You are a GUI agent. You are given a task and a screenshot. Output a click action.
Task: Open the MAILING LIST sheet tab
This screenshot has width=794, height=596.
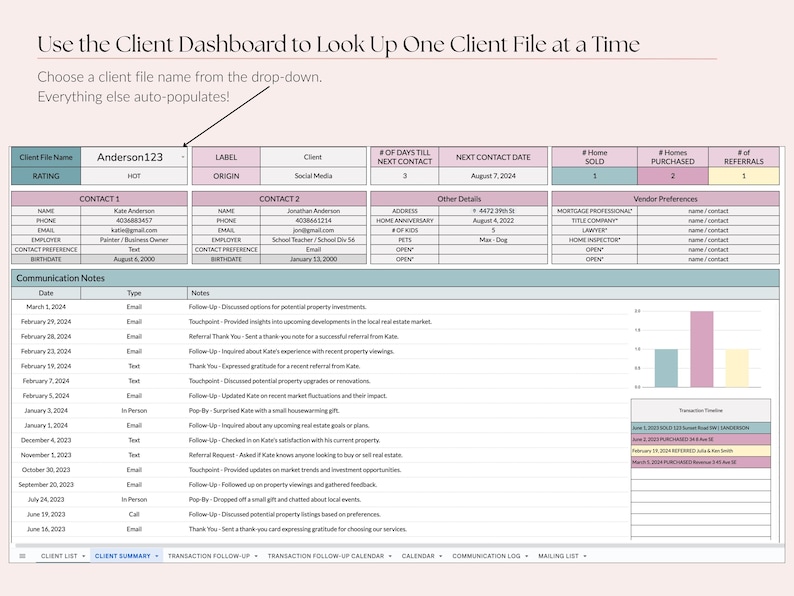point(558,556)
